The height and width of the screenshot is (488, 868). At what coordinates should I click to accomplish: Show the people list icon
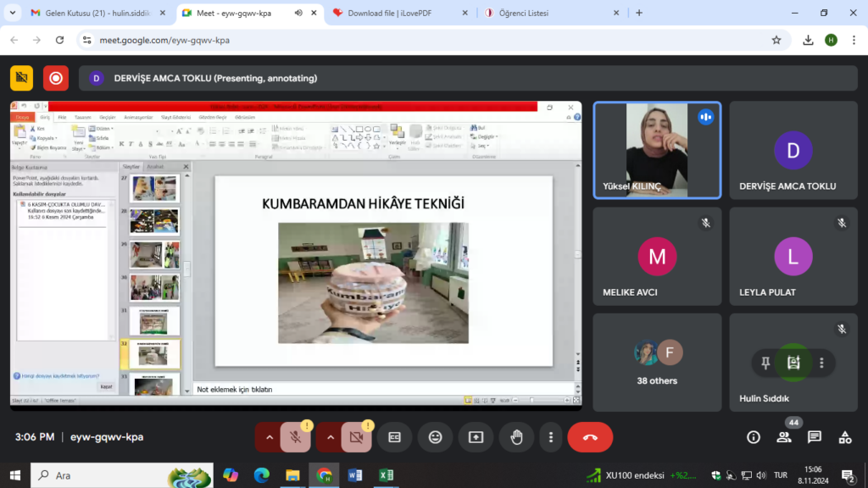pyautogui.click(x=784, y=437)
